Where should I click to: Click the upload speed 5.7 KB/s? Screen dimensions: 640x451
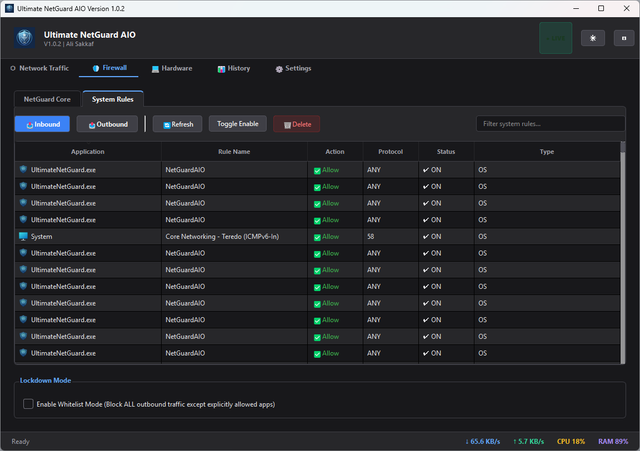[529, 441]
